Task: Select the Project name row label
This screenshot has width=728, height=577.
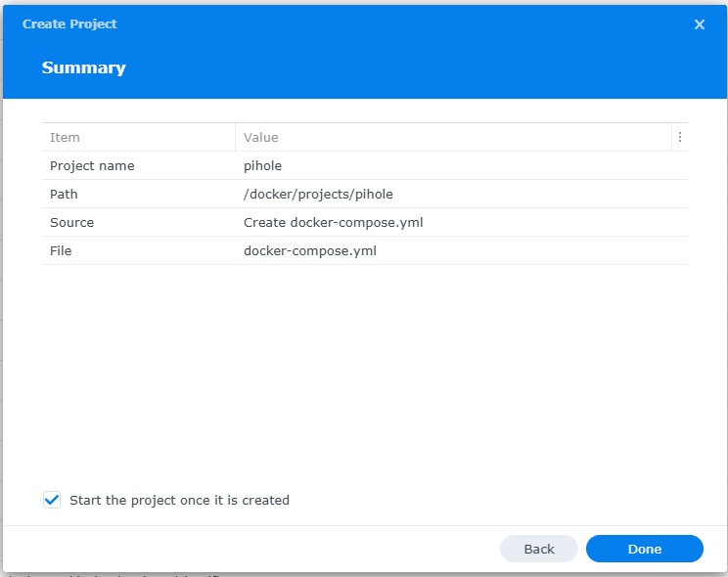Action: pos(92,166)
